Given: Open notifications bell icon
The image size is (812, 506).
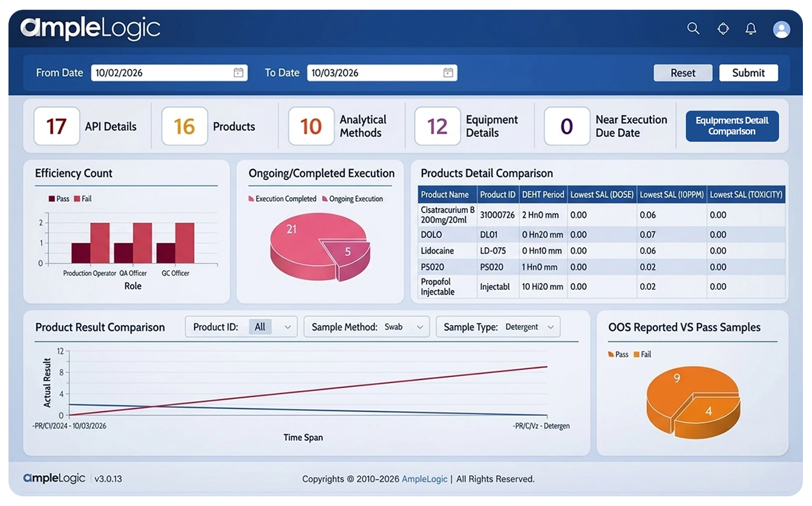Looking at the screenshot, I should pos(751,28).
